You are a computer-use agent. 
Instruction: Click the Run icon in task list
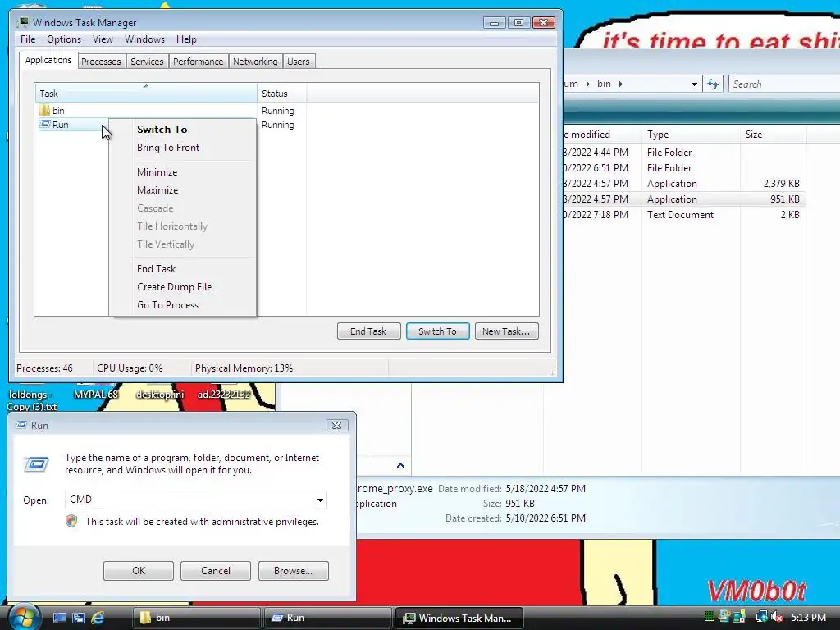point(45,125)
